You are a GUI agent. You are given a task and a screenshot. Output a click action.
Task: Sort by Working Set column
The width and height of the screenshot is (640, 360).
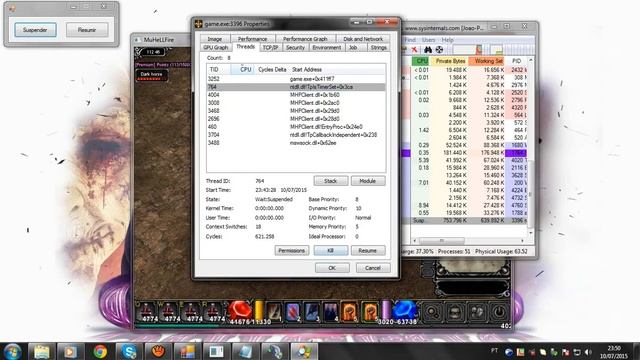pos(488,61)
